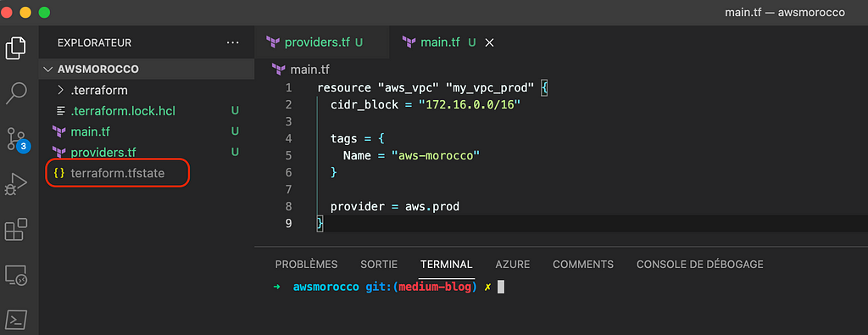This screenshot has width=868, height=335.
Task: Switch to the providers.tf editor tab
Action: tap(321, 42)
